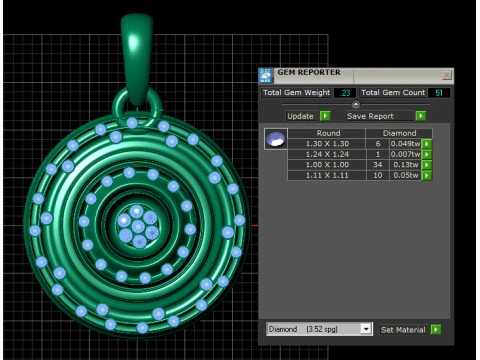The height and width of the screenshot is (360, 480).
Task: Select the round gem thumbnail icon
Action: [276, 139]
